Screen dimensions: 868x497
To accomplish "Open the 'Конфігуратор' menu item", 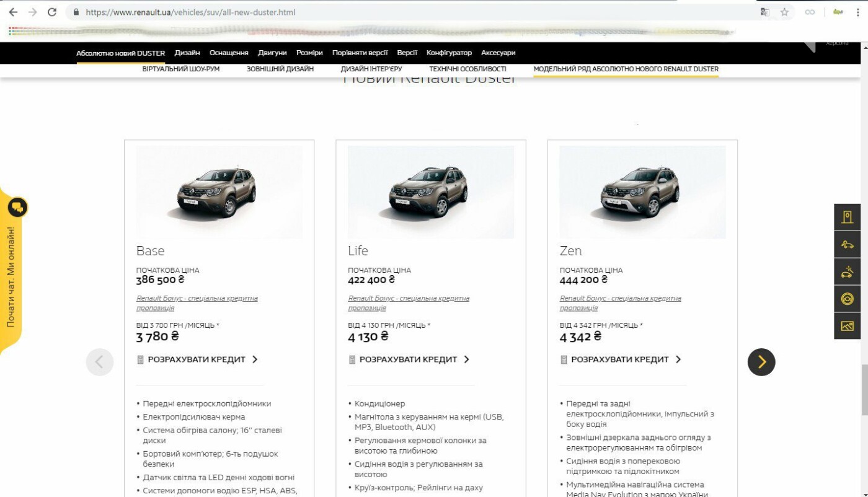I will pyautogui.click(x=449, y=53).
